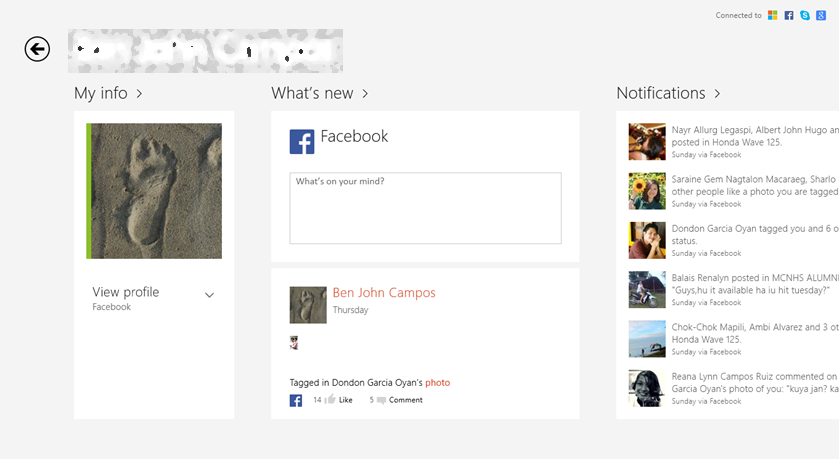This screenshot has width=839, height=459.
Task: Go back using the circled arrow button
Action: point(37,49)
